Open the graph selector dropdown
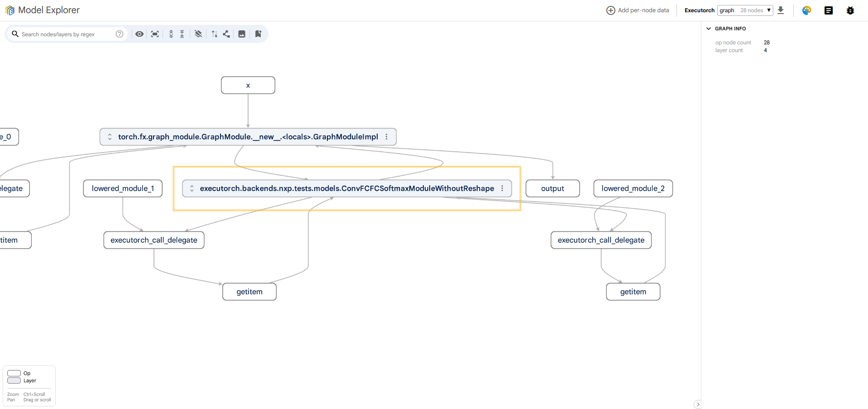The image size is (868, 409). pos(745,10)
